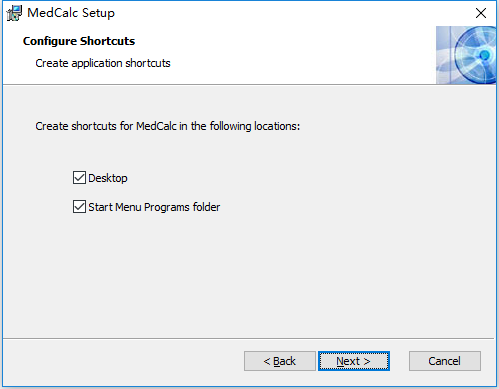Click the Configure Shortcuts heading
The image size is (499, 389).
[x=79, y=41]
